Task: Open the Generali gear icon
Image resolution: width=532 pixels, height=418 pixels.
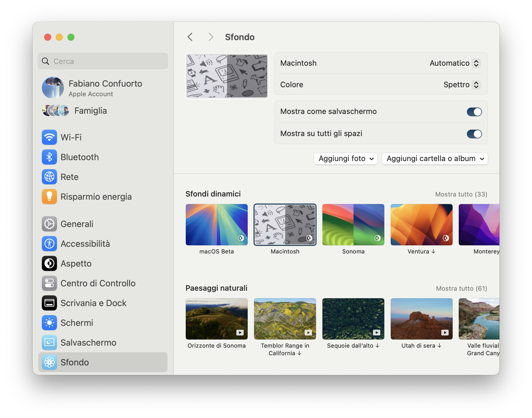Action: (49, 224)
